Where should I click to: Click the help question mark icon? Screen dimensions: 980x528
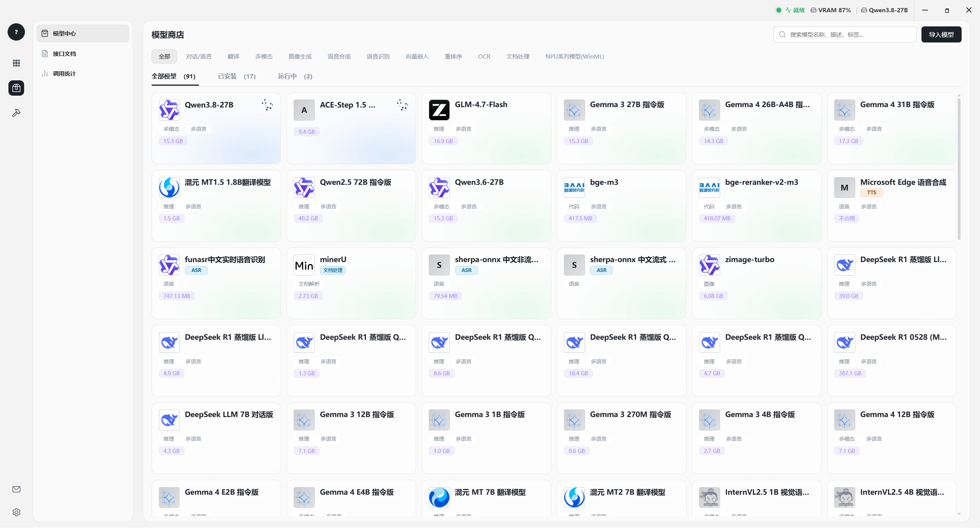[16, 32]
